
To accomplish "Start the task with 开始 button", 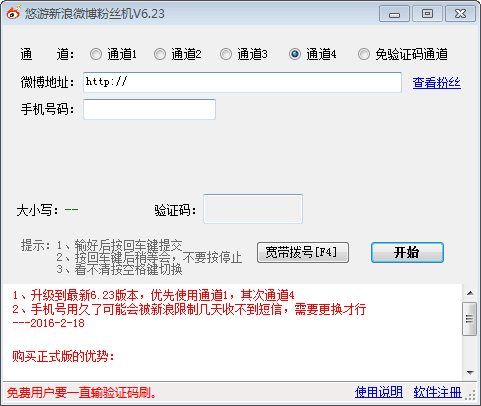I will (x=407, y=252).
